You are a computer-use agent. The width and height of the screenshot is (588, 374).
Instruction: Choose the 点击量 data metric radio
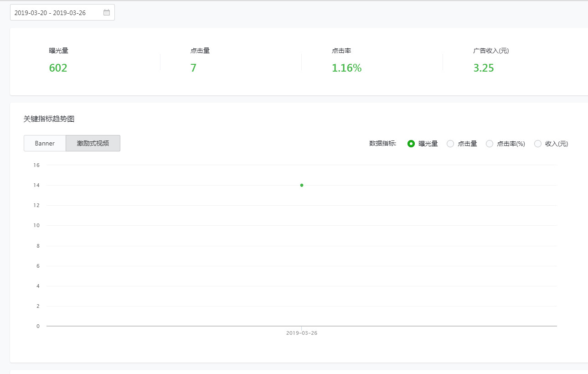[x=450, y=144]
